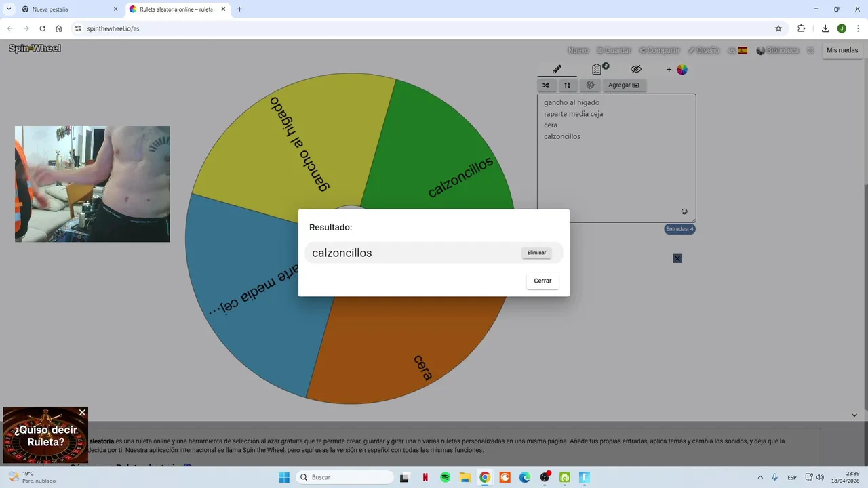Open the emoji picker in the entries box
This screenshot has height=488, width=868.
[684, 211]
